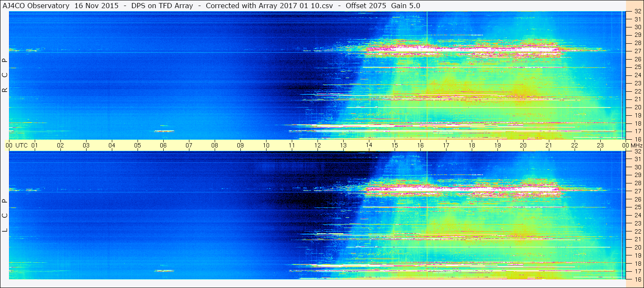Select hour 23 on the UTC axis

click(x=600, y=145)
